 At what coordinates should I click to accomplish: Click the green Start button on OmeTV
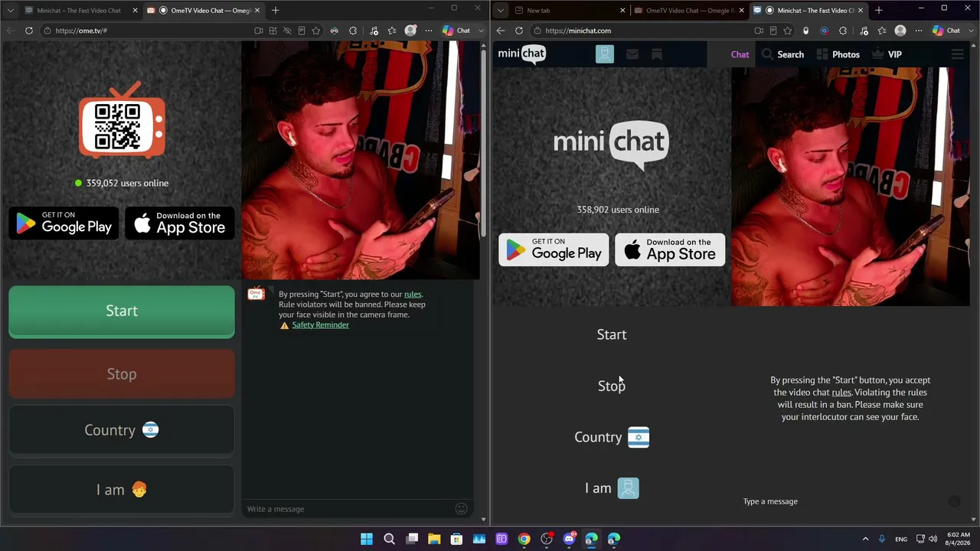point(122,311)
